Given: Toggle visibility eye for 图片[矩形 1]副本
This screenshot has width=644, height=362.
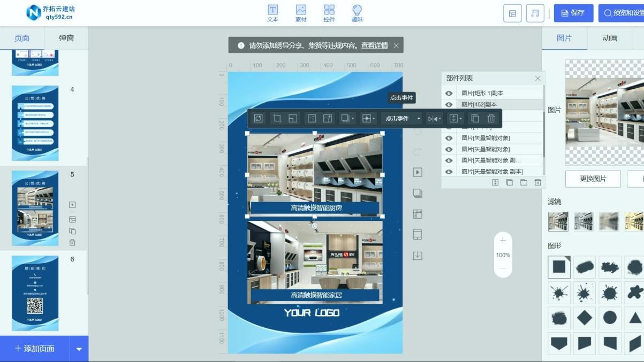Looking at the screenshot, I should 449,93.
